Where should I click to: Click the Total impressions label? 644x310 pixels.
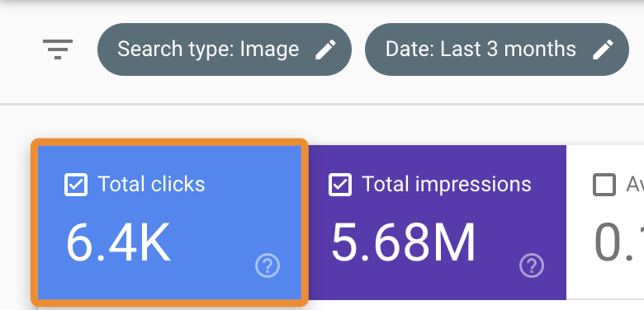tap(447, 185)
